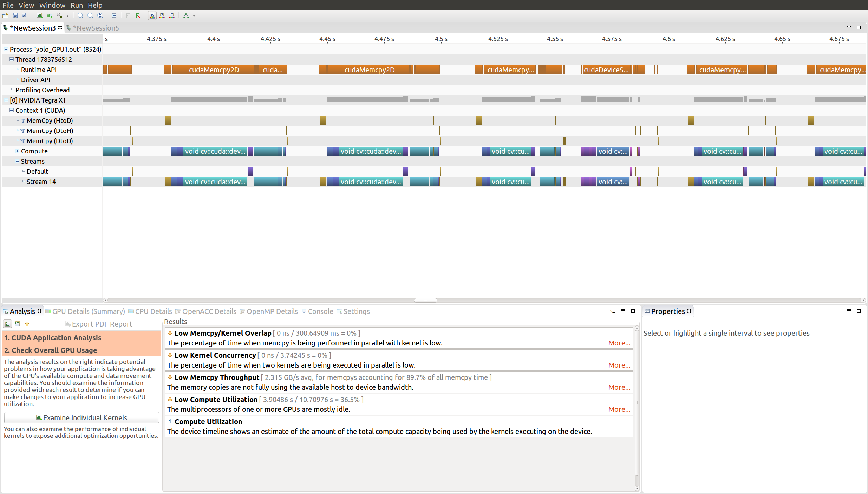
Task: Open the Window menu
Action: [x=52, y=5]
